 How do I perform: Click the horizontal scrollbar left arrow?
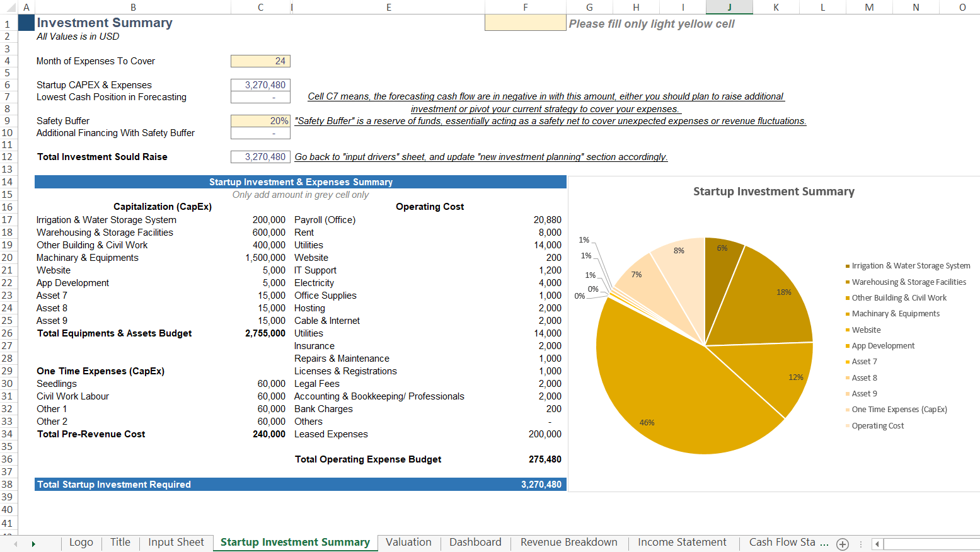[x=877, y=544]
